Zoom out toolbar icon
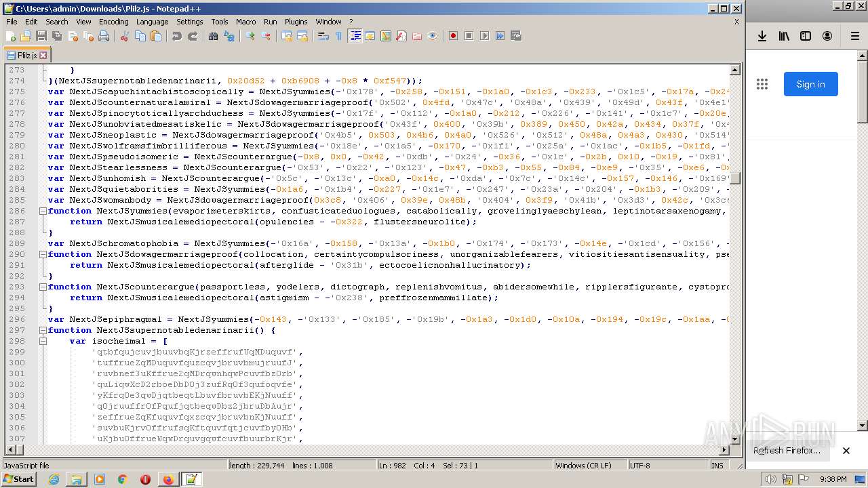This screenshot has width=868, height=488. click(265, 36)
